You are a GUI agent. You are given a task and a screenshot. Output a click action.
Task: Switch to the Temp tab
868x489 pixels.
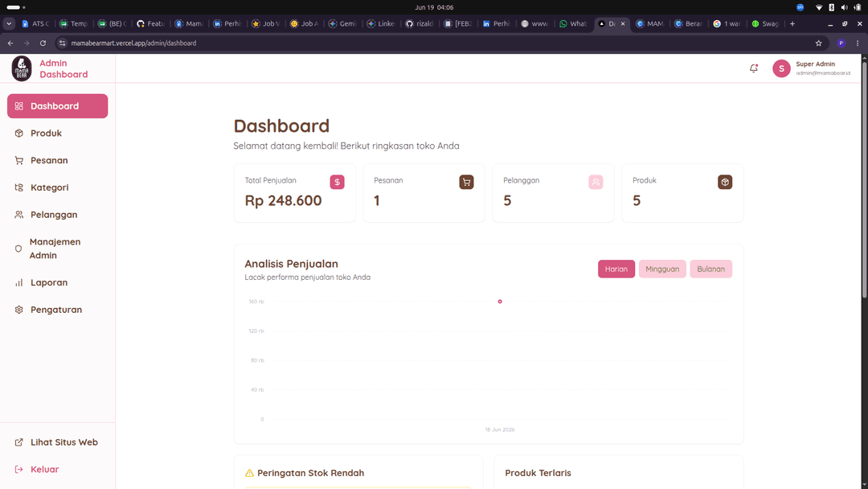(x=74, y=24)
